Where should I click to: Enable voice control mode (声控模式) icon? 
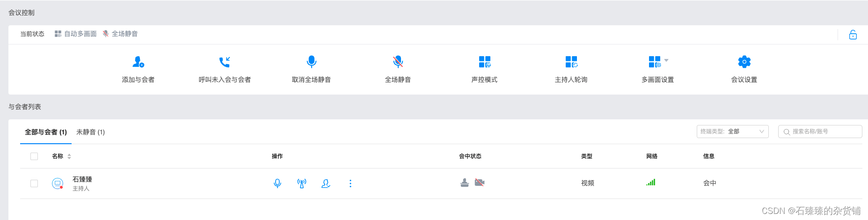pyautogui.click(x=484, y=62)
